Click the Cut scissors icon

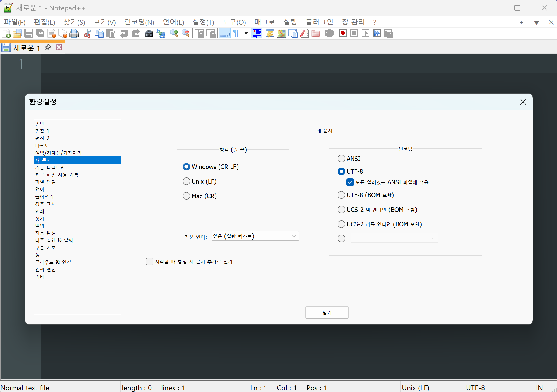[88, 34]
